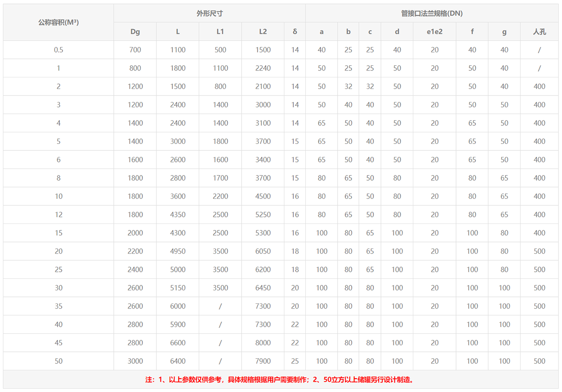Select the L2 value 2240 cell
This screenshot has height=392, width=562.
click(263, 68)
